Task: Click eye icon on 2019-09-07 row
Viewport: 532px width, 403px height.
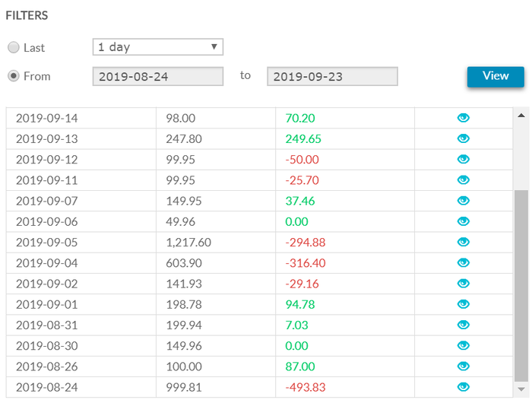Action: [x=463, y=201]
